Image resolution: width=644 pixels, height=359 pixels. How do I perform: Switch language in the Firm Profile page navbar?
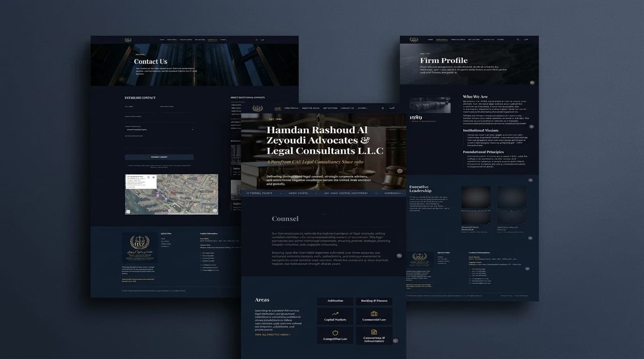(x=526, y=40)
